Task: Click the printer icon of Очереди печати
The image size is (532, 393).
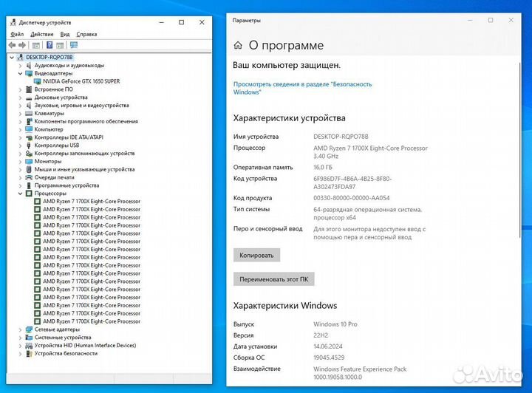Action: point(29,177)
